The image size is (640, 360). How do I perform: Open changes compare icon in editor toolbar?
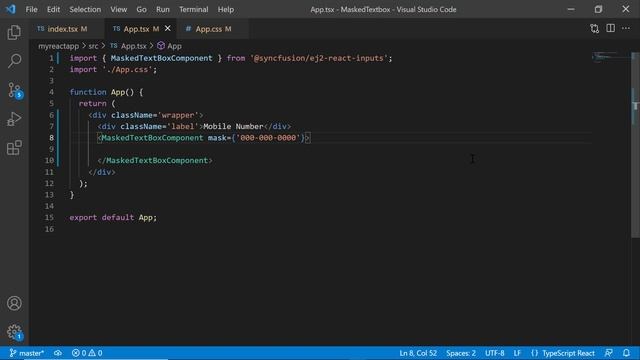coord(594,29)
